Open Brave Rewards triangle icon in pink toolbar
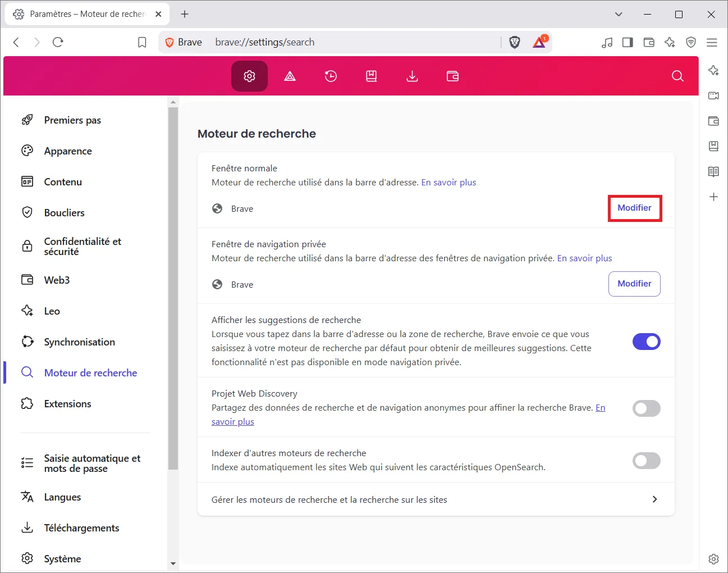 [x=290, y=76]
